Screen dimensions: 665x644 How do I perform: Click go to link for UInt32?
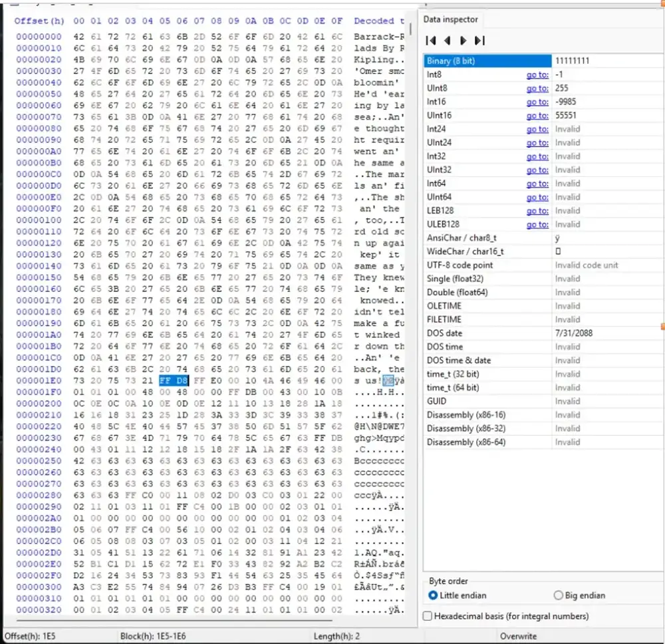point(537,170)
